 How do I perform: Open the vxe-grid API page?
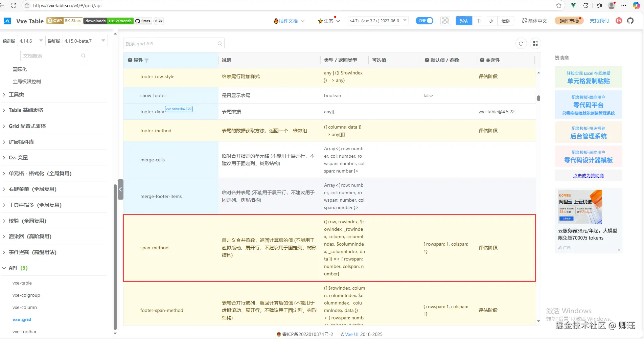click(x=22, y=320)
